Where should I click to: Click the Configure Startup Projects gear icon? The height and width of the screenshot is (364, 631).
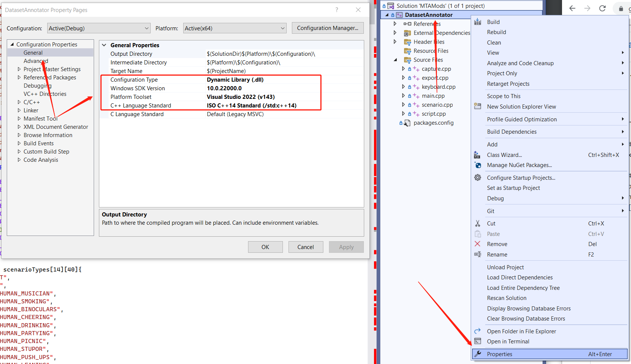tap(478, 178)
